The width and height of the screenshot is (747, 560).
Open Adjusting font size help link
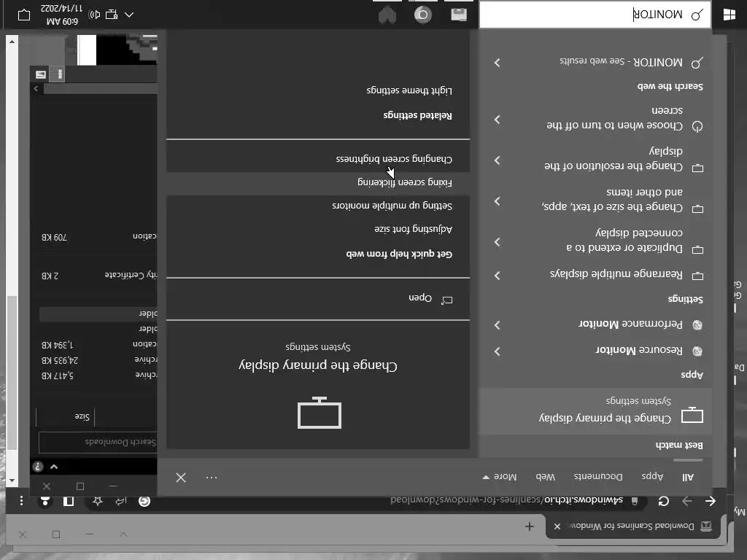413,229
